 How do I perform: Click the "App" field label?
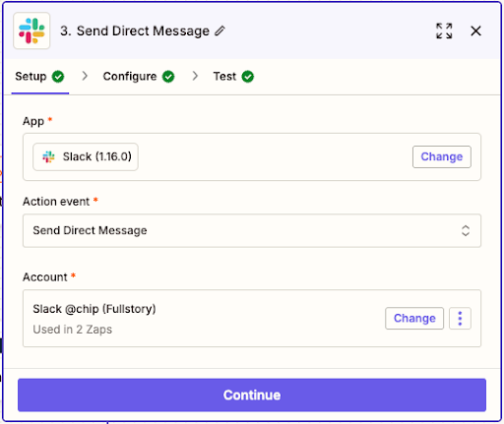point(33,121)
